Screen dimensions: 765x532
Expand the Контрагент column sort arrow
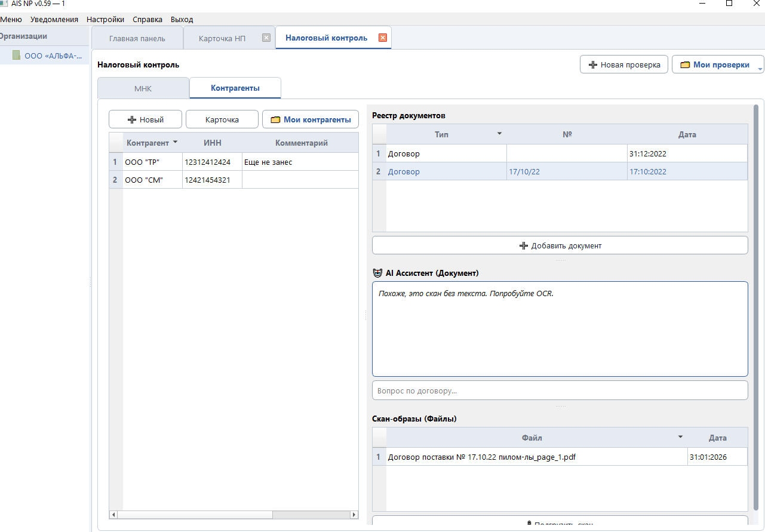[x=175, y=142]
